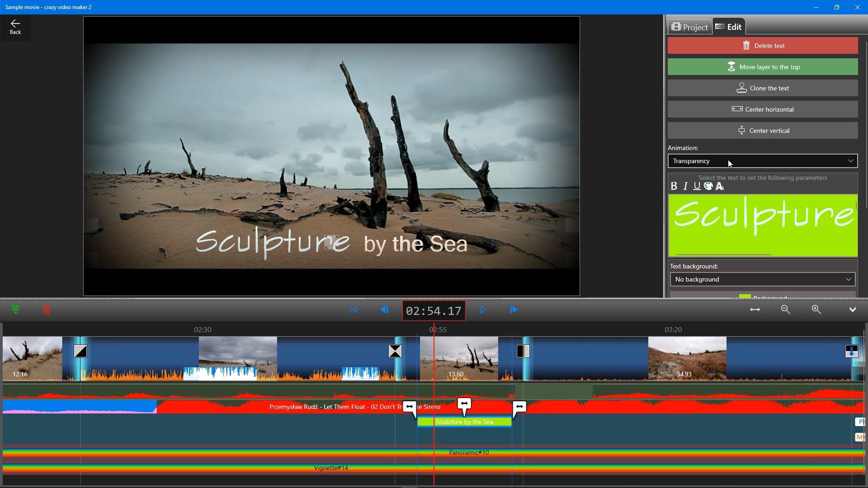Image resolution: width=868 pixels, height=488 pixels.
Task: Click the timeline zoom out magnifier
Action: pos(786,310)
